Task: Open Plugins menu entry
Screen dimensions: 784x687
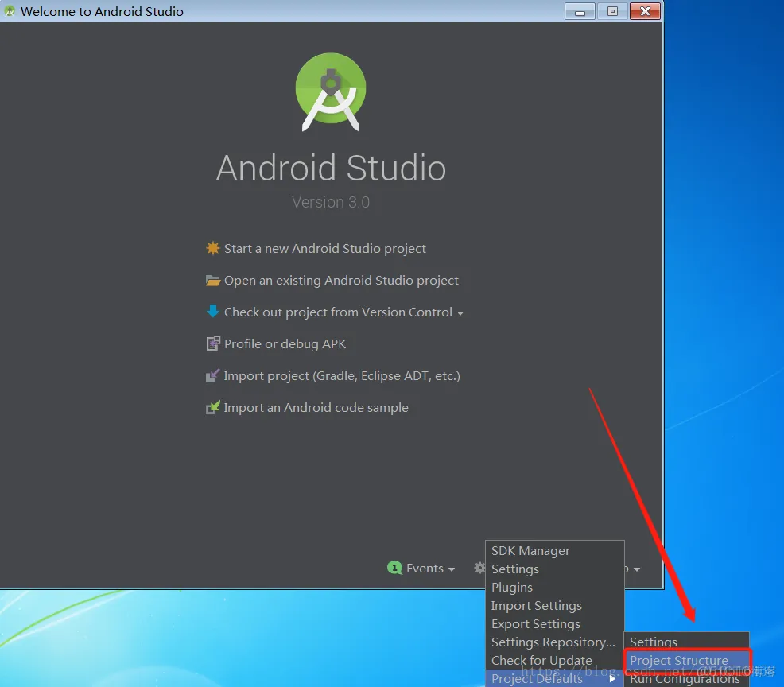Action: point(554,587)
